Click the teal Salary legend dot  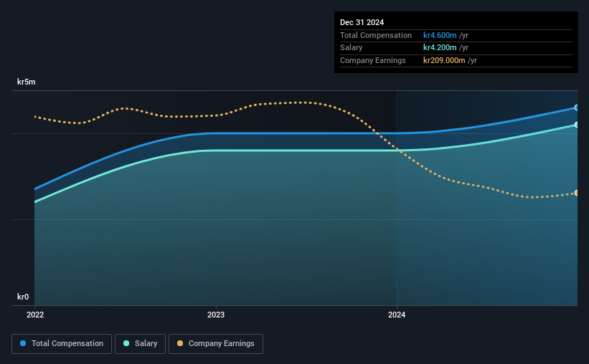click(x=126, y=343)
